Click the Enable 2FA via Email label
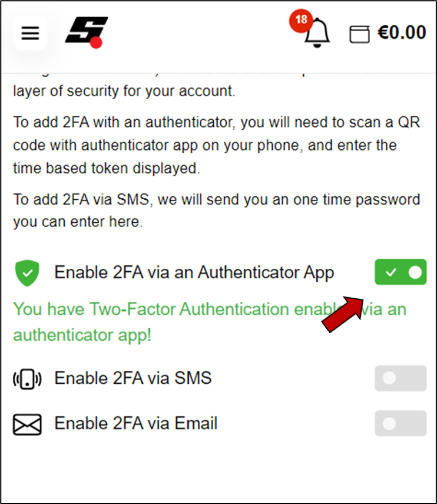 tap(136, 423)
